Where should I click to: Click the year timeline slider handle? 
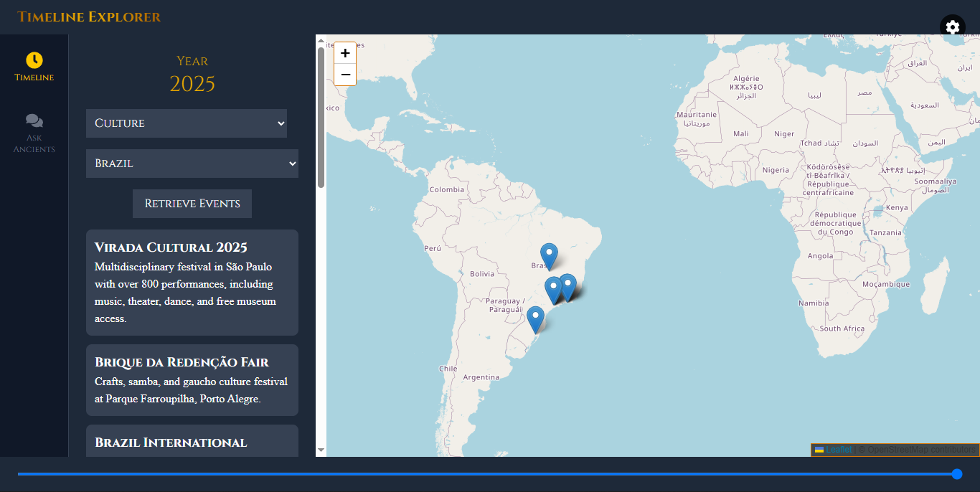(x=957, y=474)
